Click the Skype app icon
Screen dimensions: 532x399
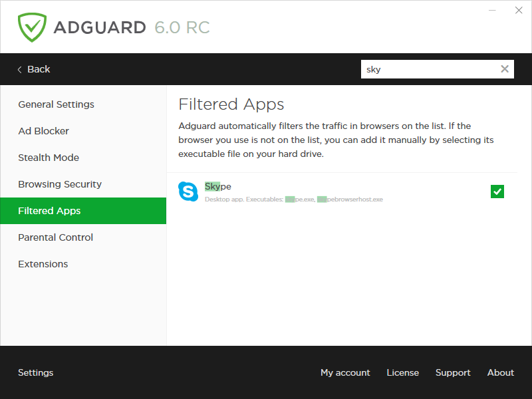[x=188, y=192]
